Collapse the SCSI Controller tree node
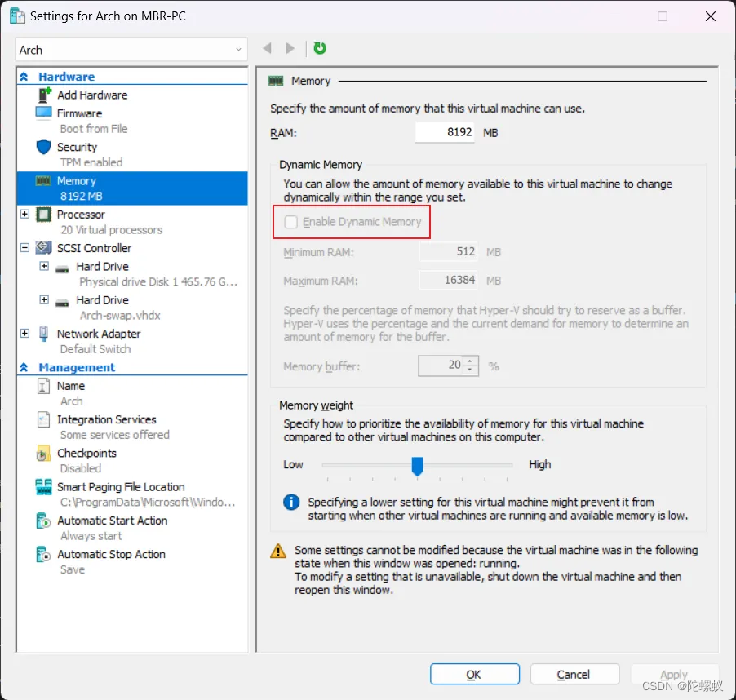736x700 pixels. point(24,248)
